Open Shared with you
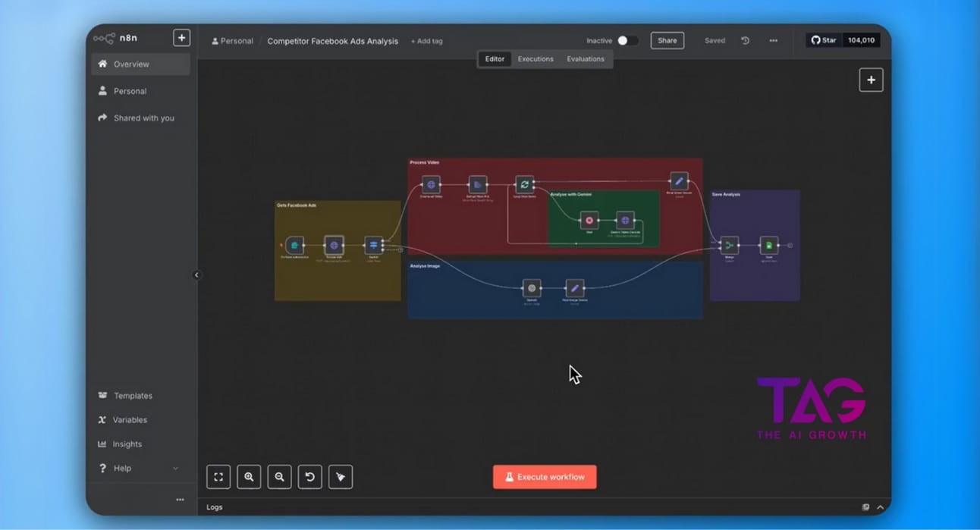 point(140,118)
